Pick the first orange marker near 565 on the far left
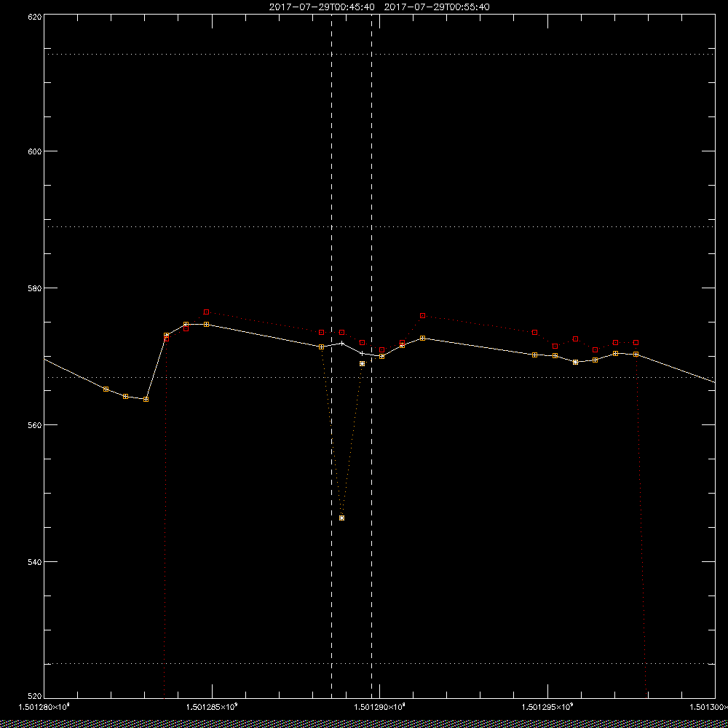This screenshot has width=728, height=728. (x=106, y=389)
